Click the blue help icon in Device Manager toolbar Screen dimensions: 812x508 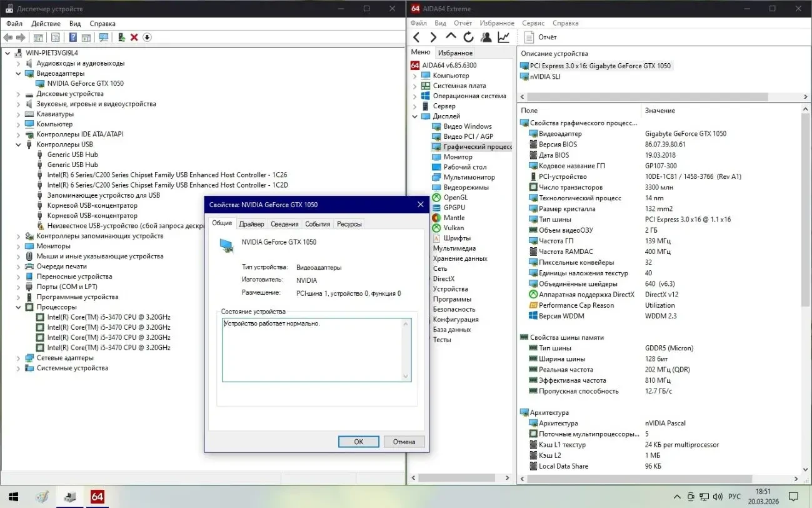(x=73, y=38)
